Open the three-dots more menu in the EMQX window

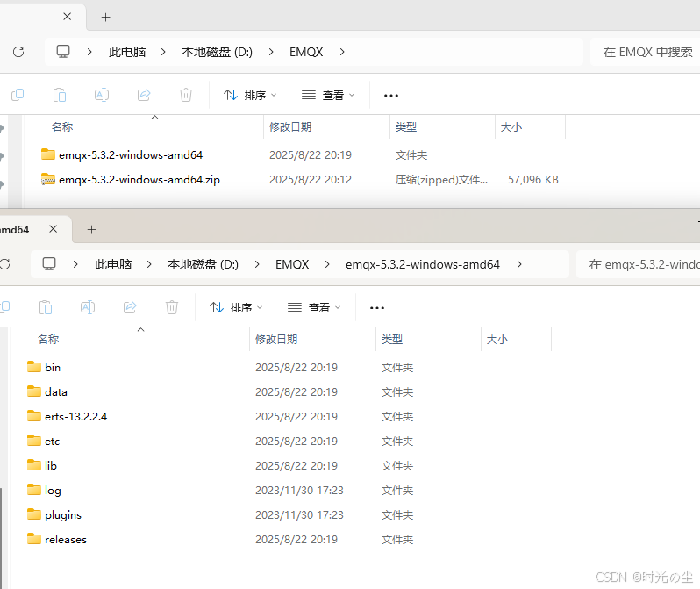pos(391,95)
